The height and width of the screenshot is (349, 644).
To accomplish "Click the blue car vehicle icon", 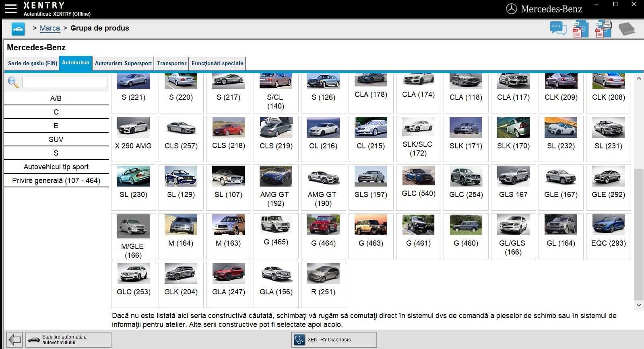I will [18, 29].
